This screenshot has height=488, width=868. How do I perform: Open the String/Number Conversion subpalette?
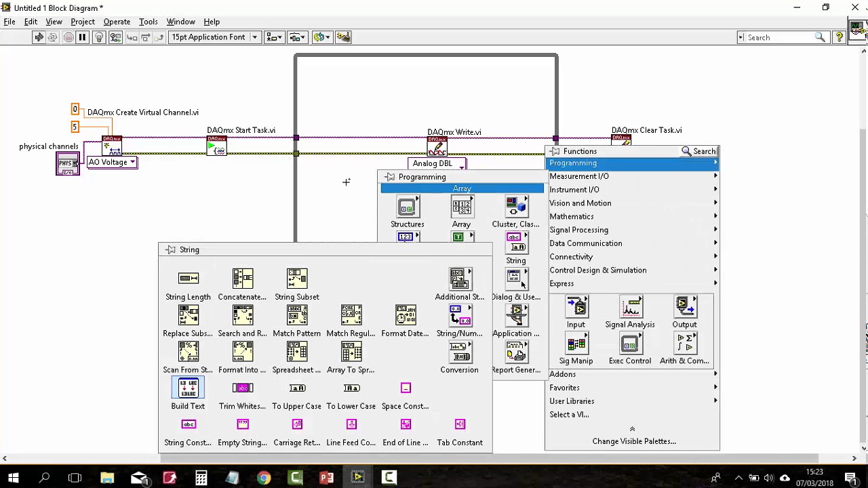pos(460,314)
